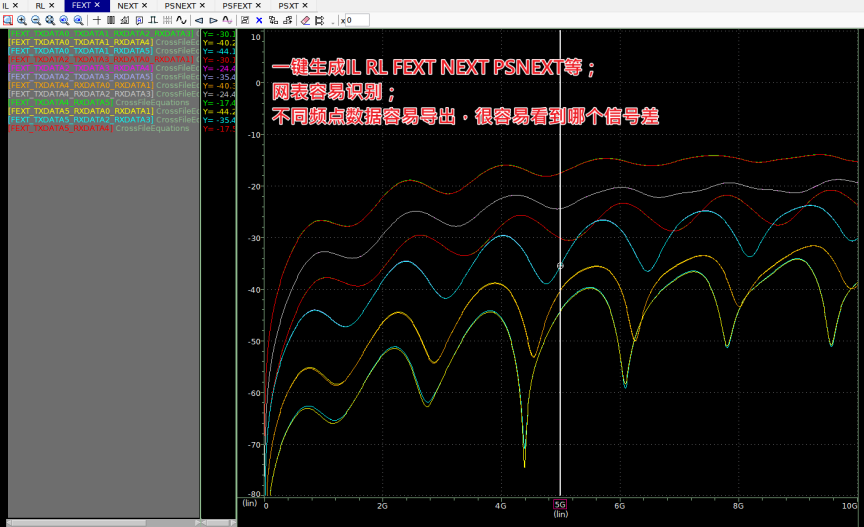This screenshot has height=527, width=864.
Task: Close the RL tab
Action: click(x=51, y=6)
